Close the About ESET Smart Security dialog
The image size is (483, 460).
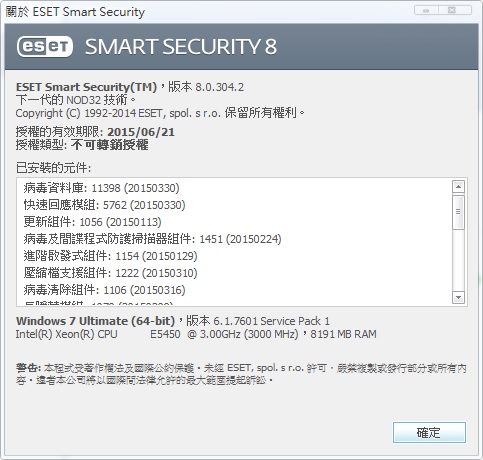coord(454,10)
